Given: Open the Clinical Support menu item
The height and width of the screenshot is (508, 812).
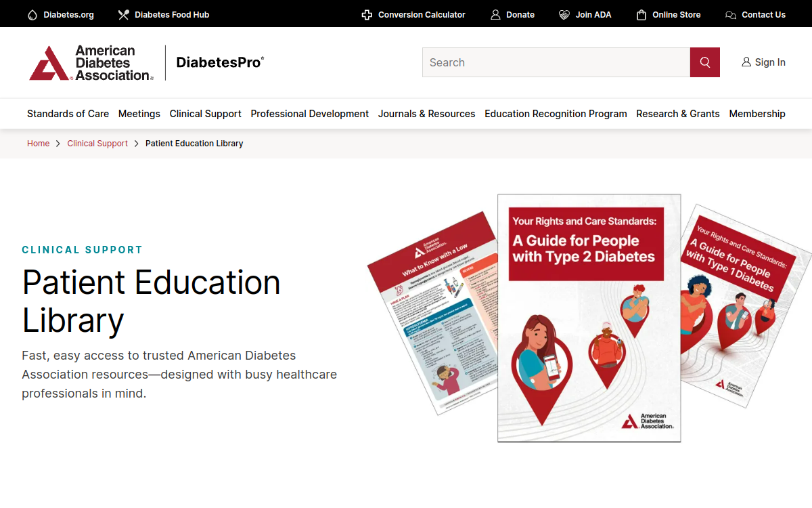Looking at the screenshot, I should click(205, 114).
